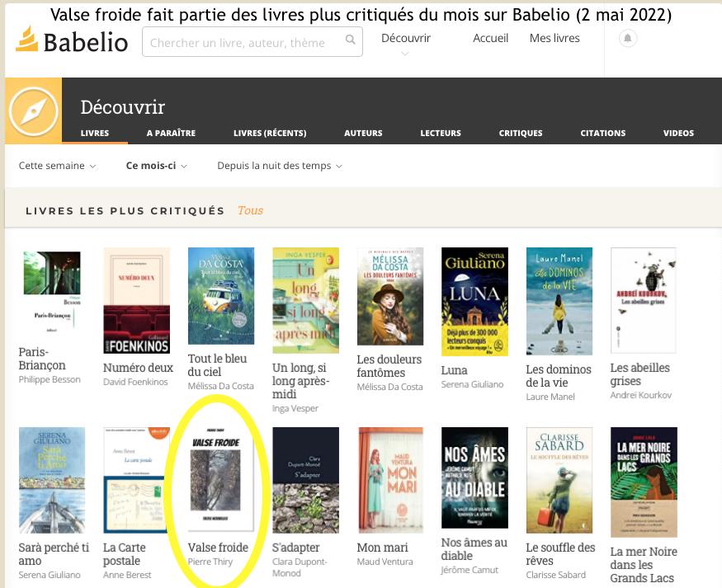Expand Depuis la nuit des temps dropdown
Screen dimensions: 722x588
click(x=280, y=166)
